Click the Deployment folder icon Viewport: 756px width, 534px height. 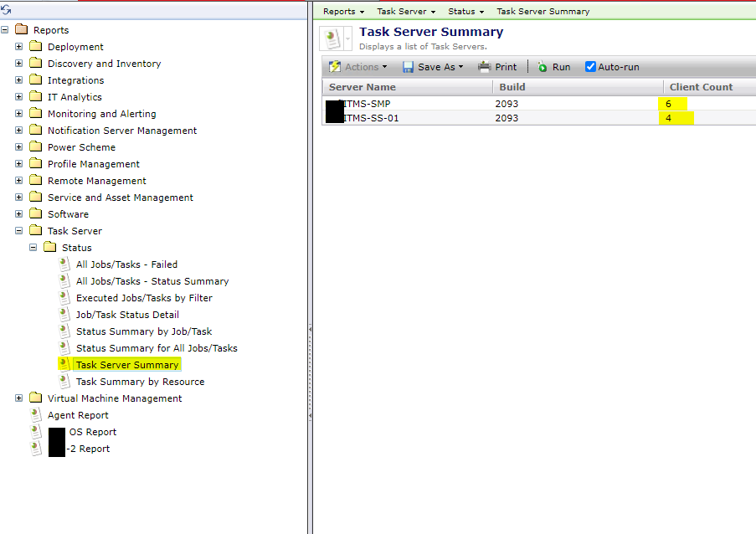pyautogui.click(x=35, y=46)
